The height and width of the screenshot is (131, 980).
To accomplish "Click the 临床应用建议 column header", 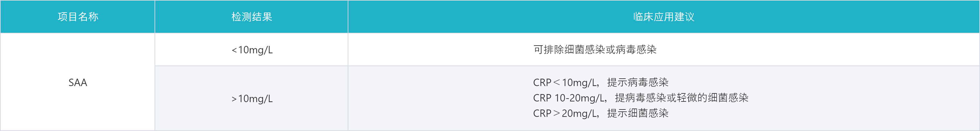I will tap(664, 17).
